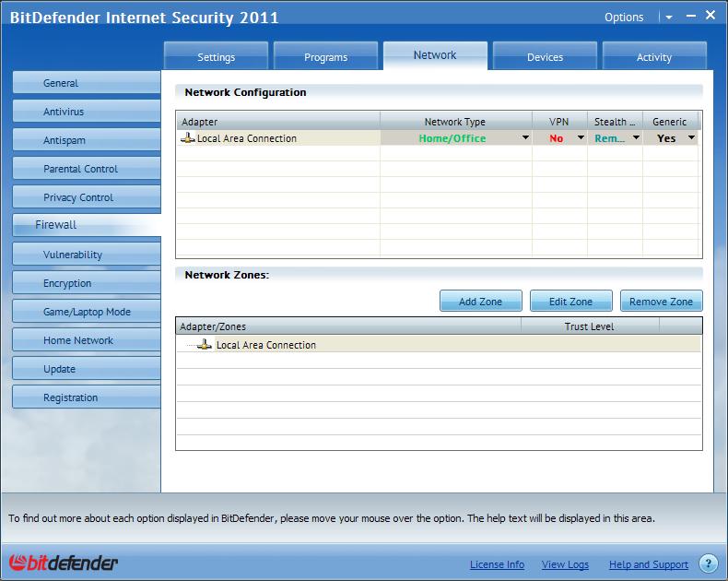Screen dimensions: 728x581
Task: Click the Edit Zone button
Action: (x=570, y=302)
